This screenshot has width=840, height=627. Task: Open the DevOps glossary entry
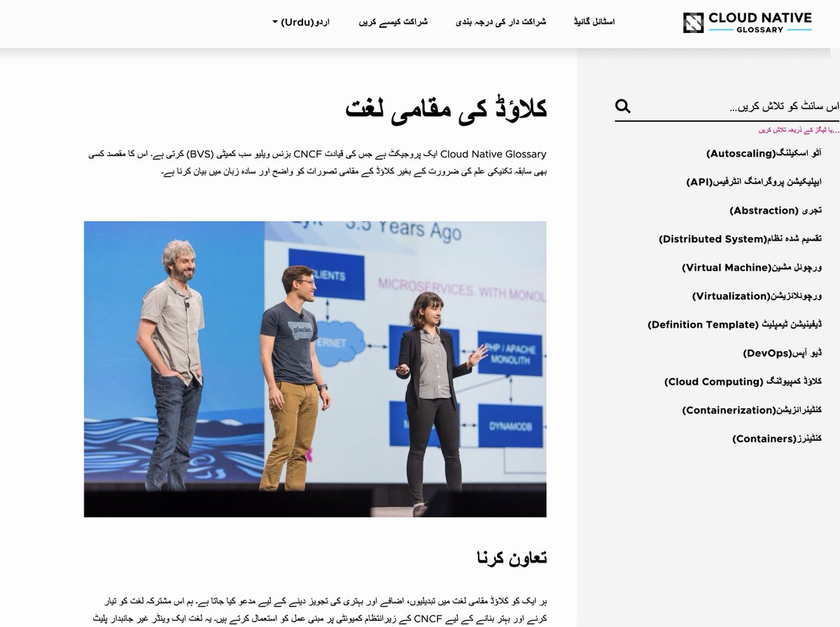pyautogui.click(x=783, y=353)
